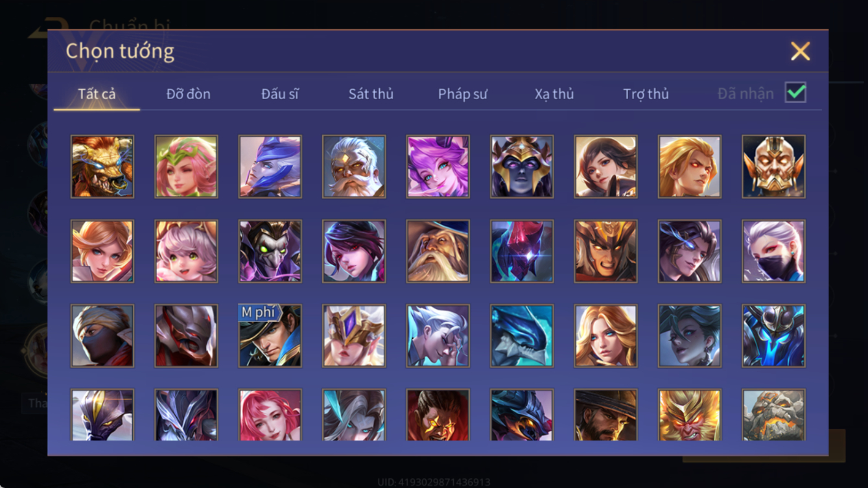Select the silver-haired masked woman hero

tap(773, 251)
